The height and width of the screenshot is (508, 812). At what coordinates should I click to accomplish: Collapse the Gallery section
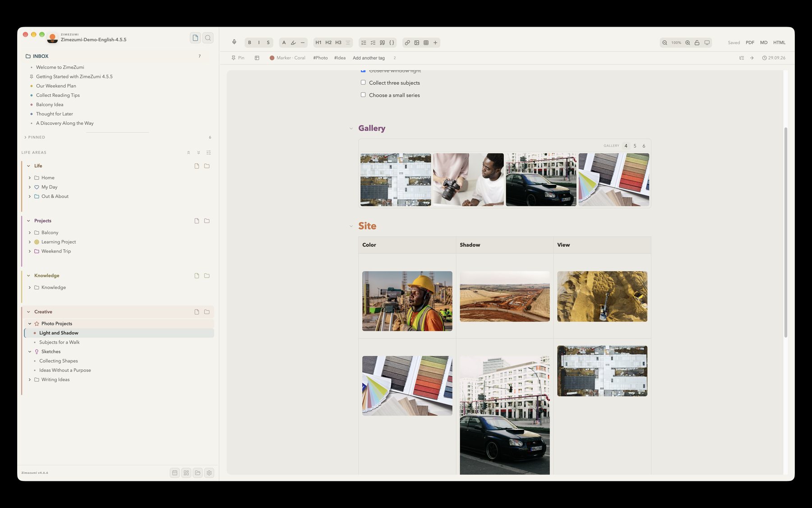351,128
